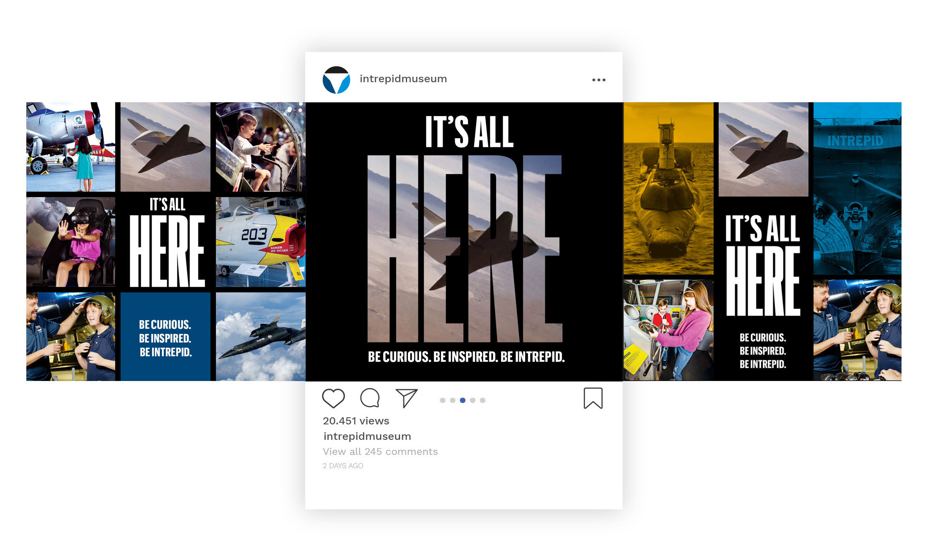The width and height of the screenshot is (927, 560).
Task: Save the post with the bookmark icon
Action: [593, 398]
